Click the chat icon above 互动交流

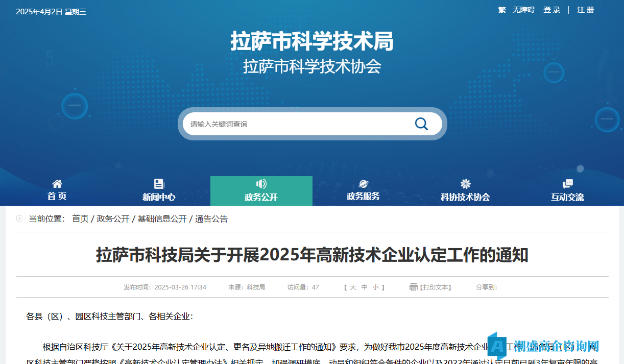pos(567,184)
